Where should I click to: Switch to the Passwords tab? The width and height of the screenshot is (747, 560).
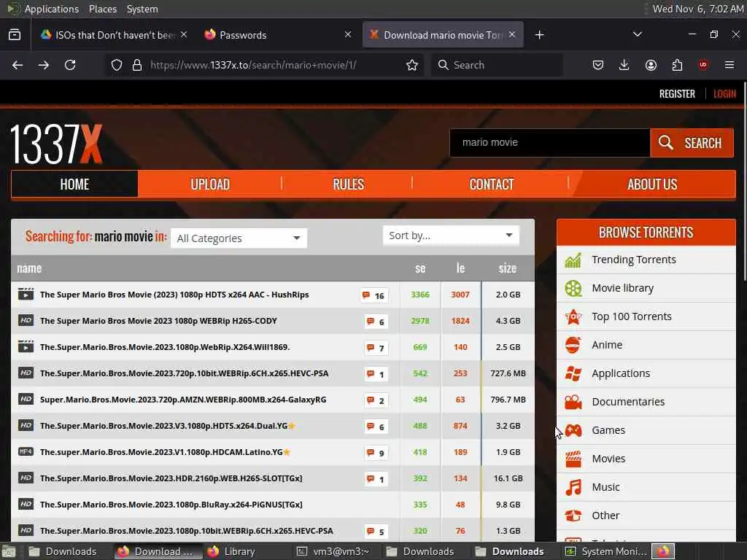[278, 35]
